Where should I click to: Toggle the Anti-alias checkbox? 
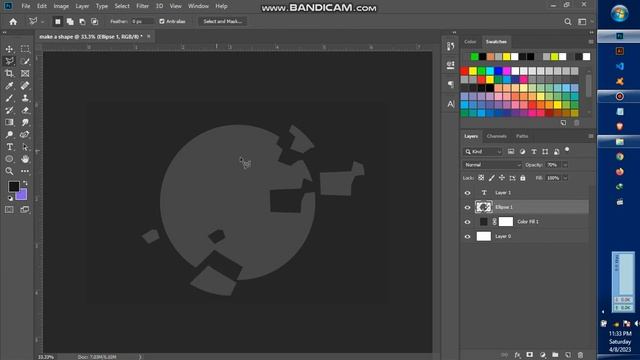click(162, 21)
